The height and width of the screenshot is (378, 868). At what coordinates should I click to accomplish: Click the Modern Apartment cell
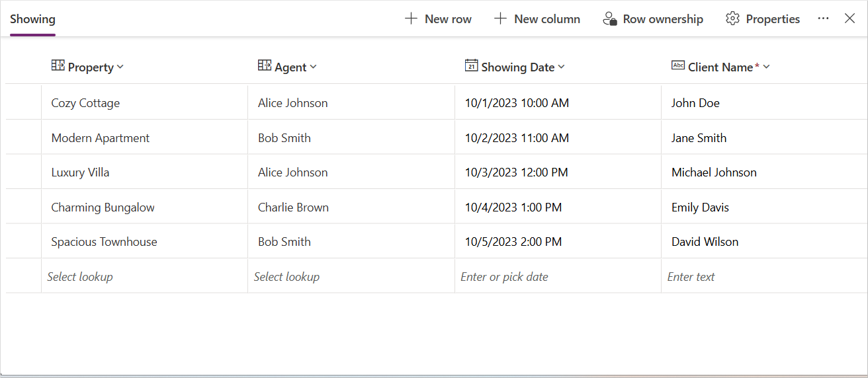click(x=144, y=137)
